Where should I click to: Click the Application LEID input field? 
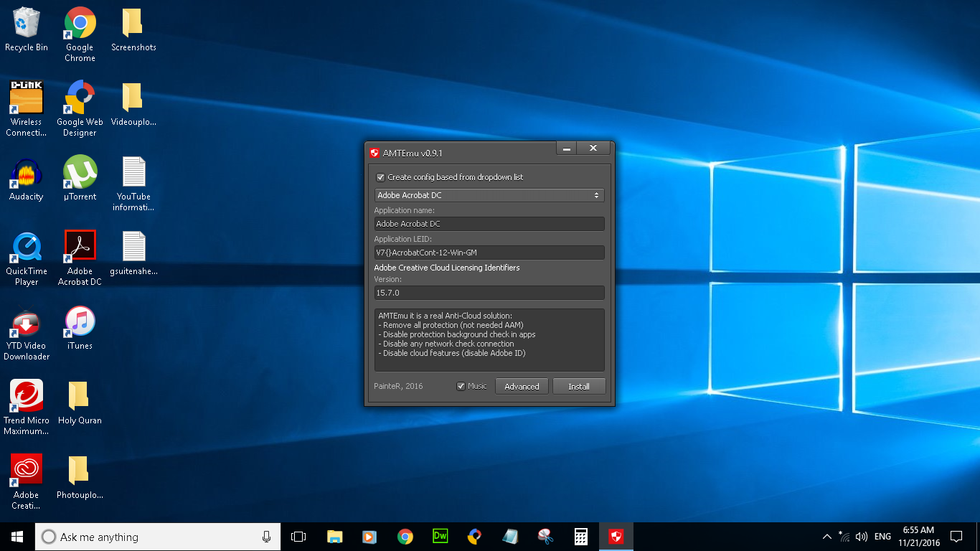pyautogui.click(x=489, y=253)
